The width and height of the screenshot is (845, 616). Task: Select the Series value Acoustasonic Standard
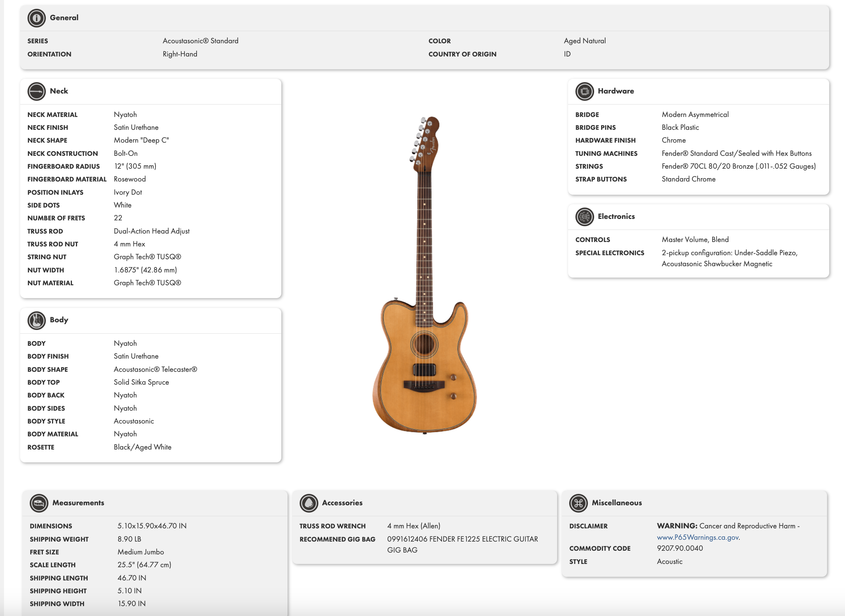point(200,41)
